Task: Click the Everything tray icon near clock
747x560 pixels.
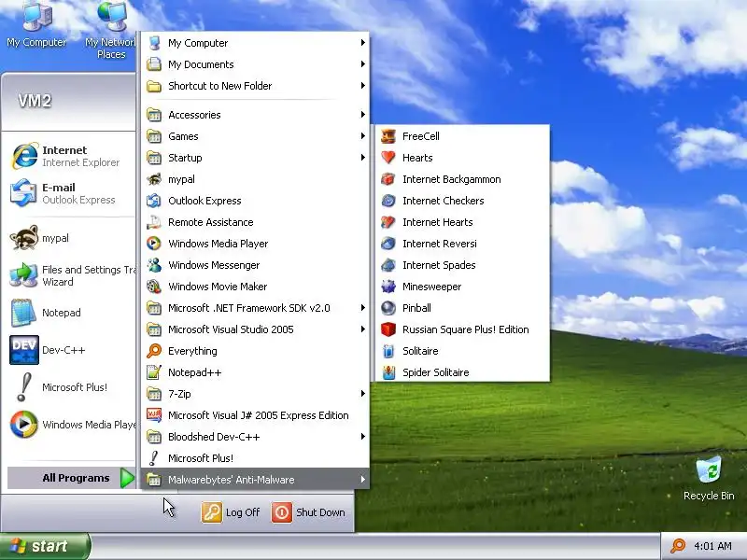Action: point(678,546)
